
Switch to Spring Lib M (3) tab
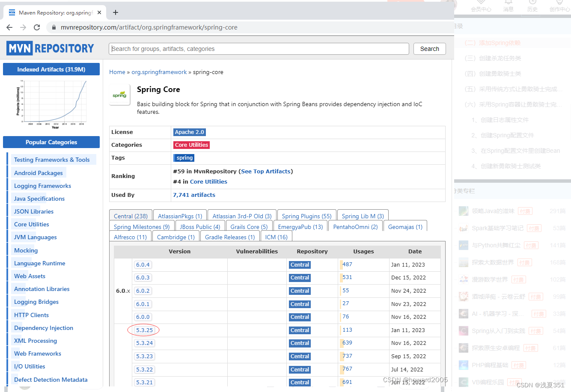(363, 216)
